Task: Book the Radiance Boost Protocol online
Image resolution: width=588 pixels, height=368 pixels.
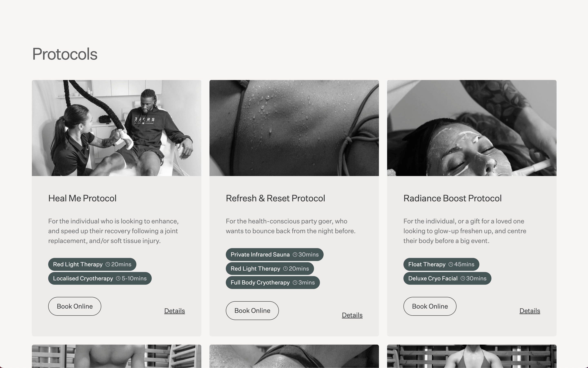Action: pos(430,306)
